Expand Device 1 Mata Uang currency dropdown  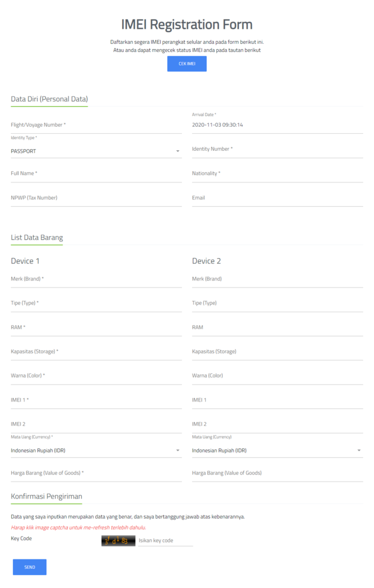[96, 451]
